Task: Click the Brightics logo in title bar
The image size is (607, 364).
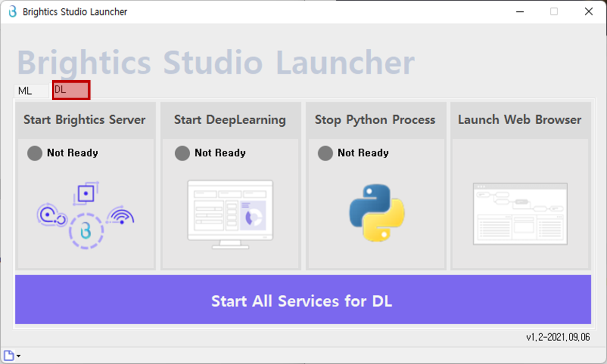Action: coord(12,12)
